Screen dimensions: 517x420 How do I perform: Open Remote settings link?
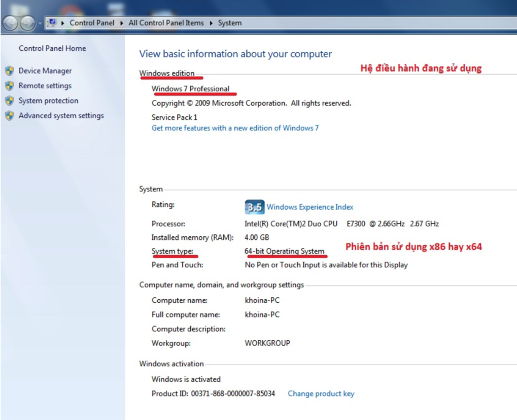click(x=45, y=86)
